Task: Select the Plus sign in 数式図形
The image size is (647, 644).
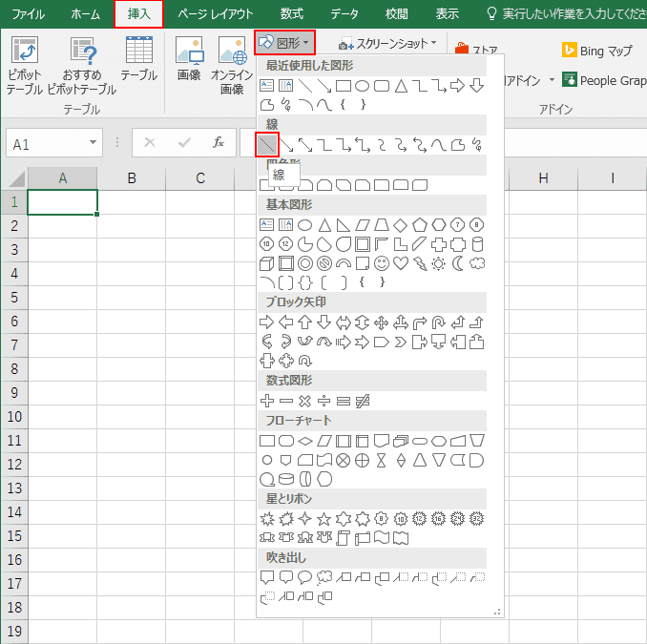Action: [267, 401]
